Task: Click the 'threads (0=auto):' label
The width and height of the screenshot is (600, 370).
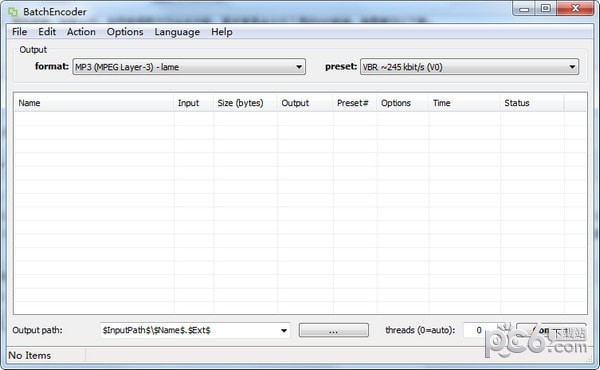Action: coord(420,330)
